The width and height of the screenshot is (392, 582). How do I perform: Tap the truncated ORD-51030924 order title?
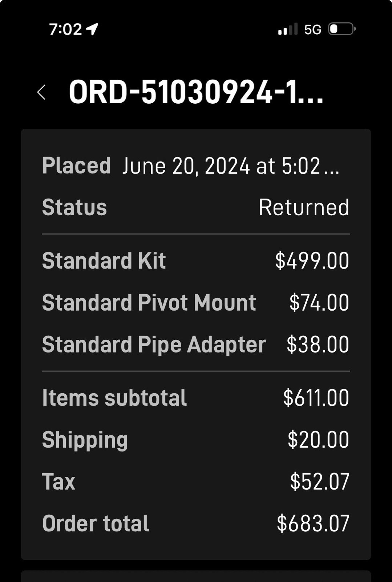[195, 92]
